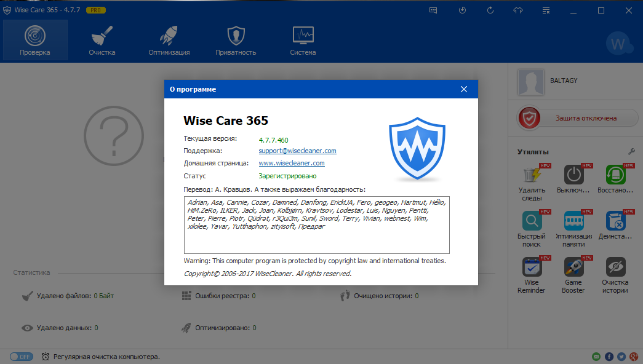Screen dimensions: 643x364
Task: Click the cloud-shaped icon in title bar
Action: [x=518, y=10]
